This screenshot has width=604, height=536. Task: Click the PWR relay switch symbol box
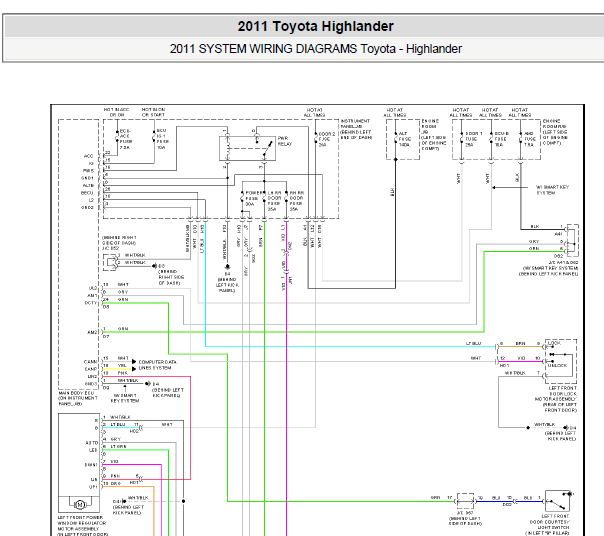(x=247, y=148)
